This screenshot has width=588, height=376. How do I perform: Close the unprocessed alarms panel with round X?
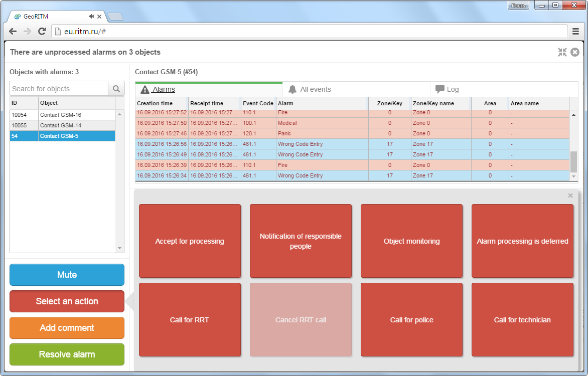coord(575,52)
